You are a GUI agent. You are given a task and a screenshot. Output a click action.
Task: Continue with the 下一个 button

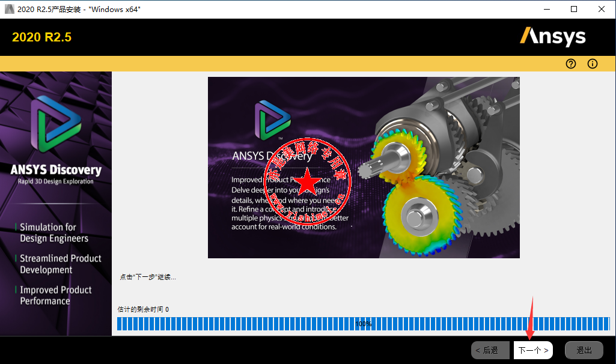click(533, 350)
